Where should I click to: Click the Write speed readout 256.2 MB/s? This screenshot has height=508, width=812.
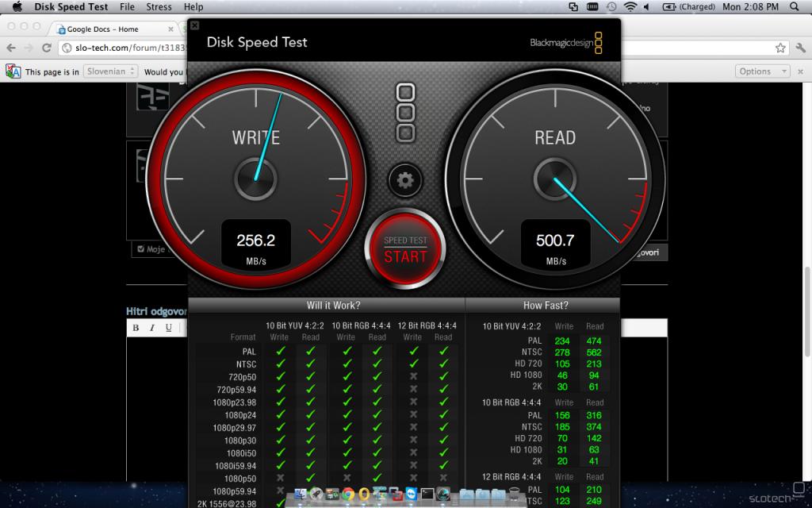[x=256, y=245]
